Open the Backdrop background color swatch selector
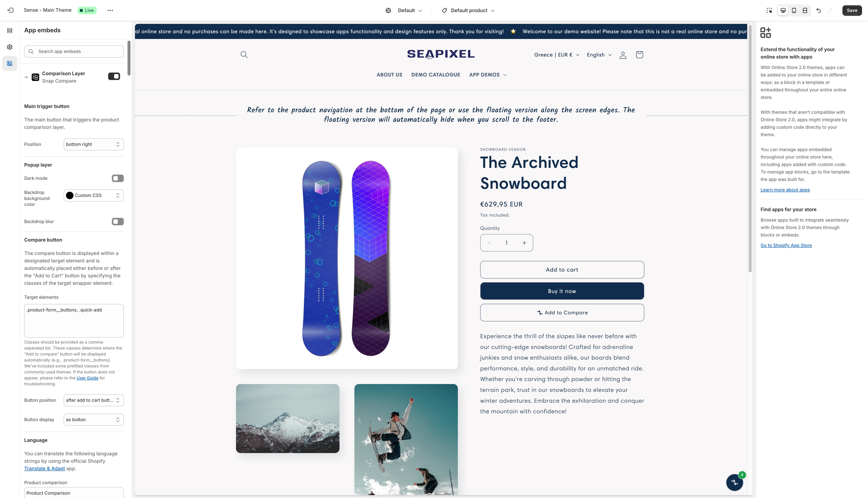 pos(93,195)
